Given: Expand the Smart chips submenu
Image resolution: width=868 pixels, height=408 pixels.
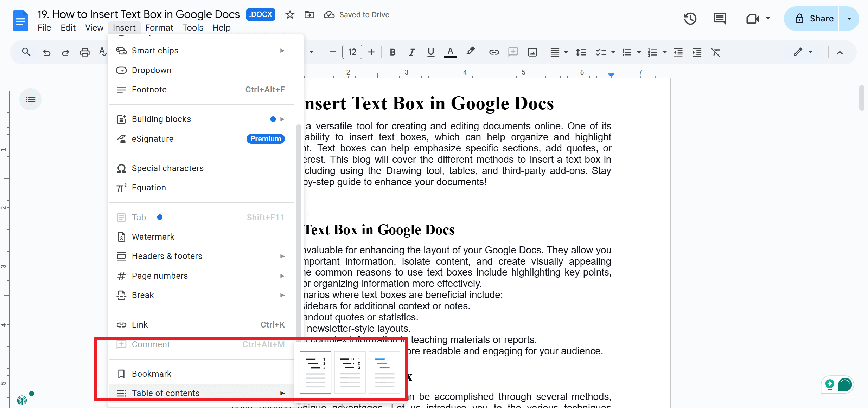Looking at the screenshot, I should [283, 50].
